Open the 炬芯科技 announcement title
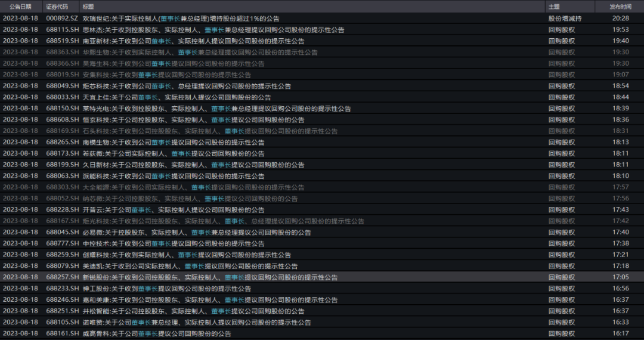644x340 pixels. point(187,86)
